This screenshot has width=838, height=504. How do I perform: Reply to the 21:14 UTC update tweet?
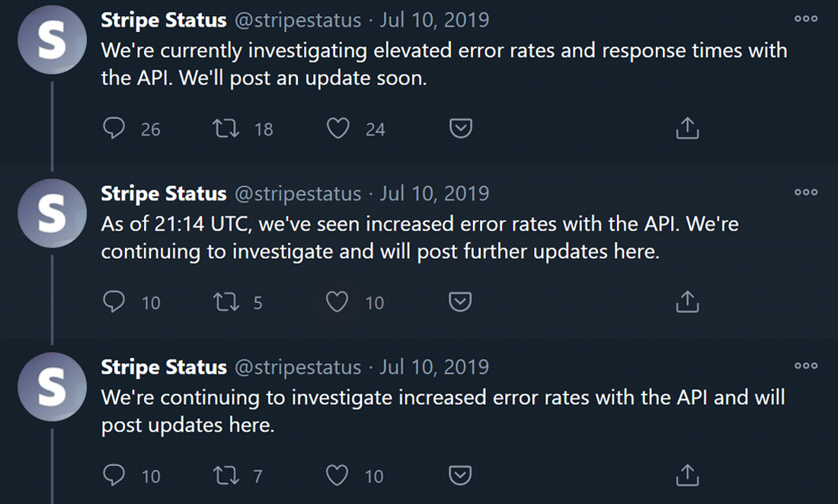114,301
